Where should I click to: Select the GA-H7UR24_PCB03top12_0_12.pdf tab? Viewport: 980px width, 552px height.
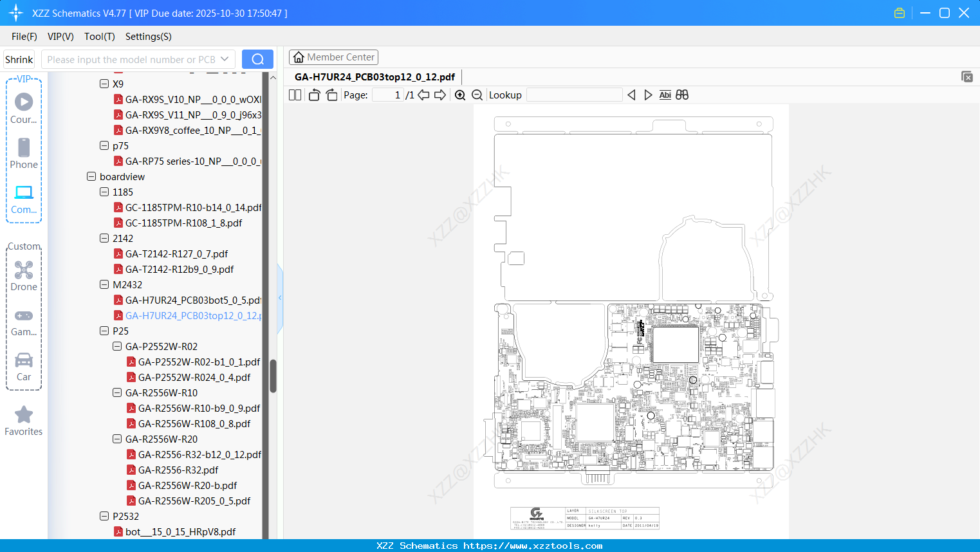coord(375,77)
